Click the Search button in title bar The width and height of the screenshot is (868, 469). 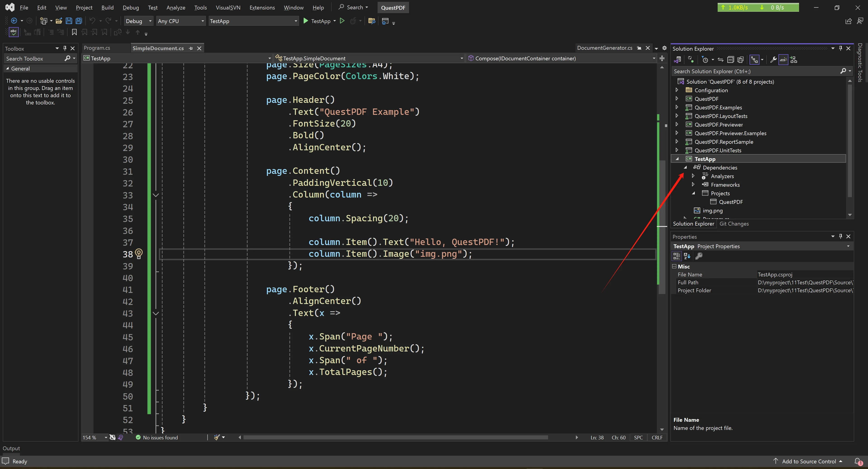pos(353,7)
